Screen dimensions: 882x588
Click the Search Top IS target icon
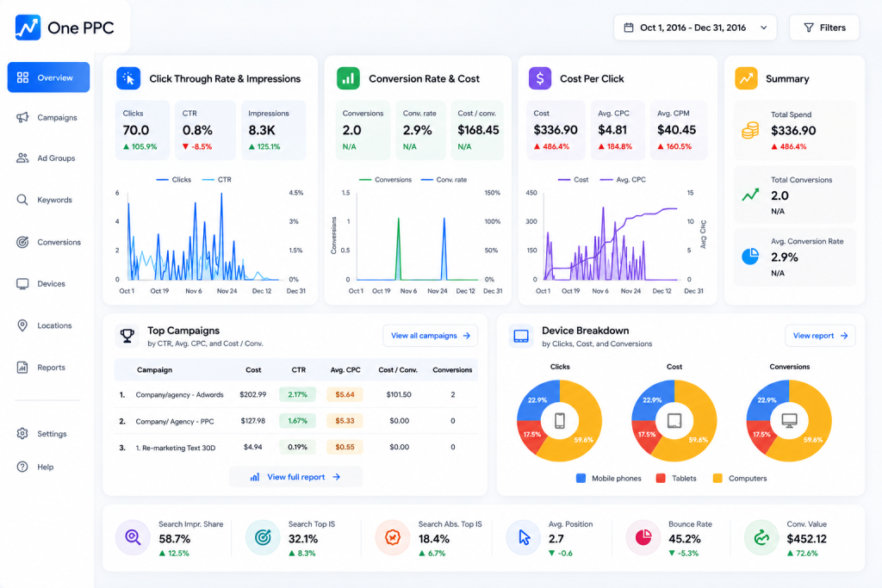click(263, 537)
